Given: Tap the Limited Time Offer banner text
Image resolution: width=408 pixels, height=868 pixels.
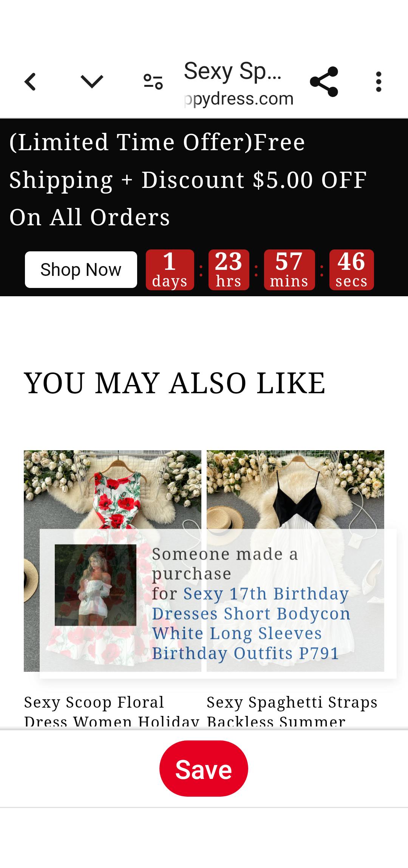Looking at the screenshot, I should point(188,180).
